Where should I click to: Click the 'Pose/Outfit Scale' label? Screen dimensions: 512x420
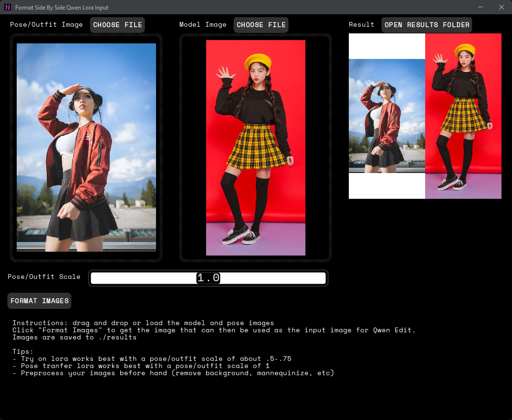coord(44,277)
